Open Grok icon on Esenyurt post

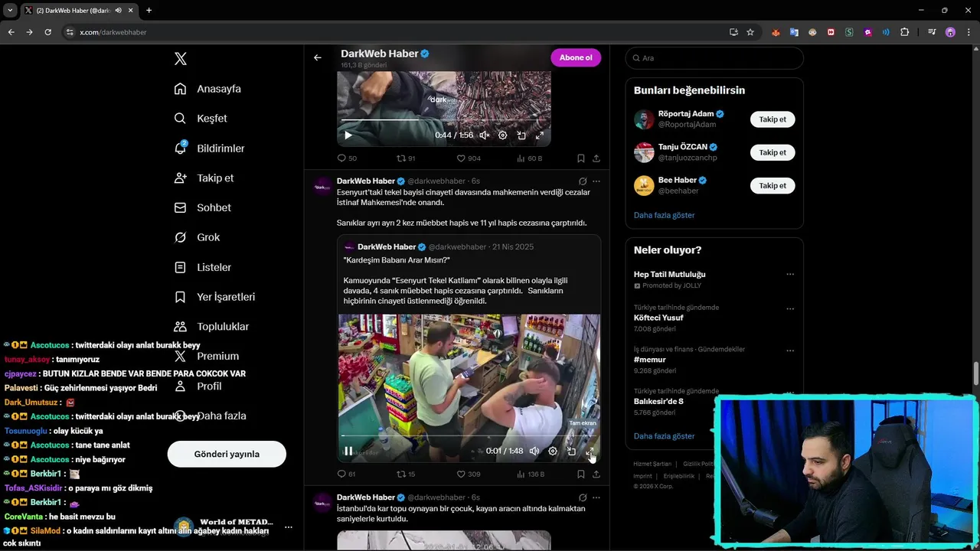583,181
